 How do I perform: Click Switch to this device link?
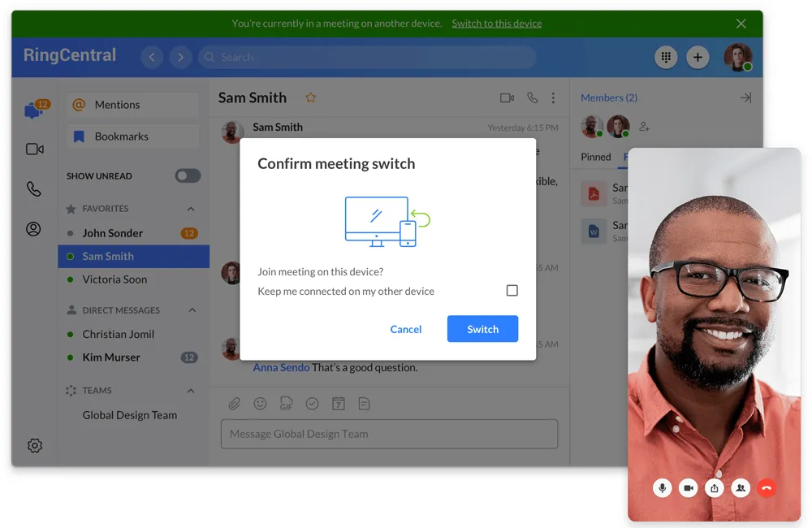[x=496, y=24]
